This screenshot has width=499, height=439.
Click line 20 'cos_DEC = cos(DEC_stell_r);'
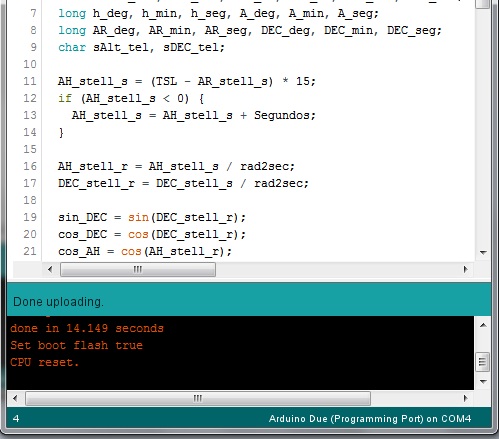152,234
